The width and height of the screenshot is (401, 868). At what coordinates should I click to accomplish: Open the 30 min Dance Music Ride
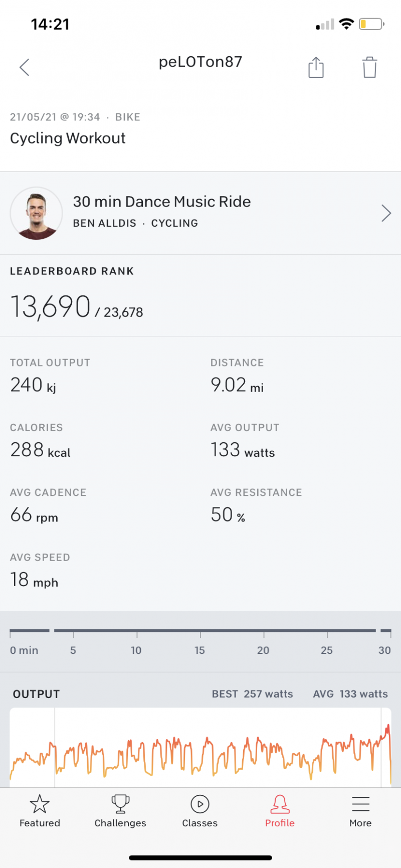pyautogui.click(x=161, y=202)
